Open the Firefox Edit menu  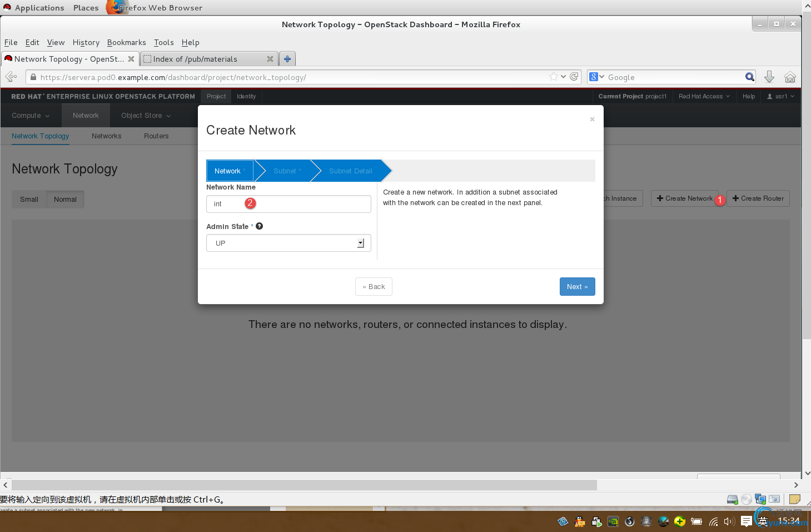[32, 42]
